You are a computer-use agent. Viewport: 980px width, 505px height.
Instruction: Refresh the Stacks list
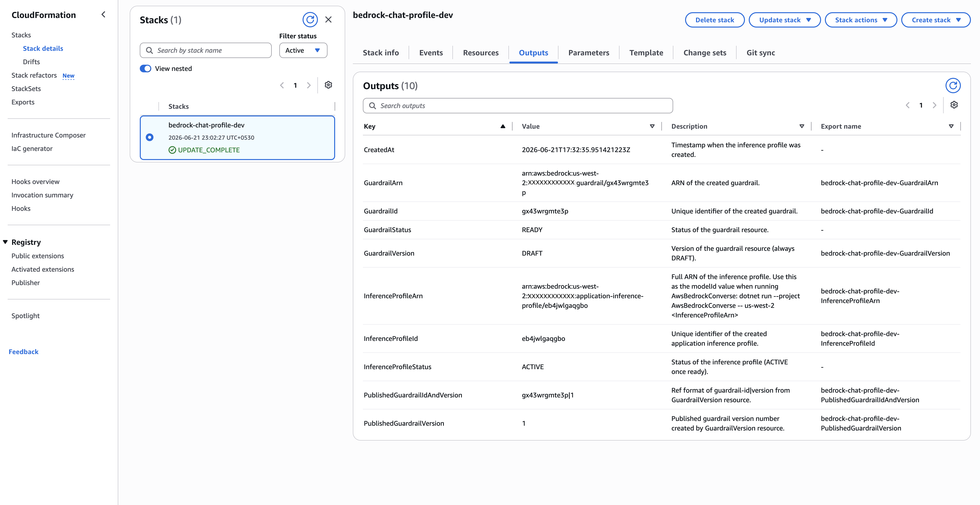[310, 19]
